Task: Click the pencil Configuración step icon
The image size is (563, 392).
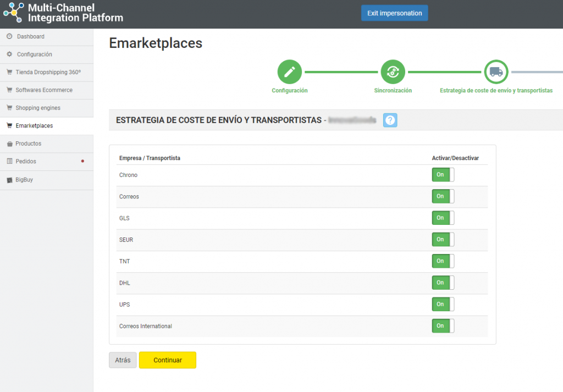Action: point(289,71)
